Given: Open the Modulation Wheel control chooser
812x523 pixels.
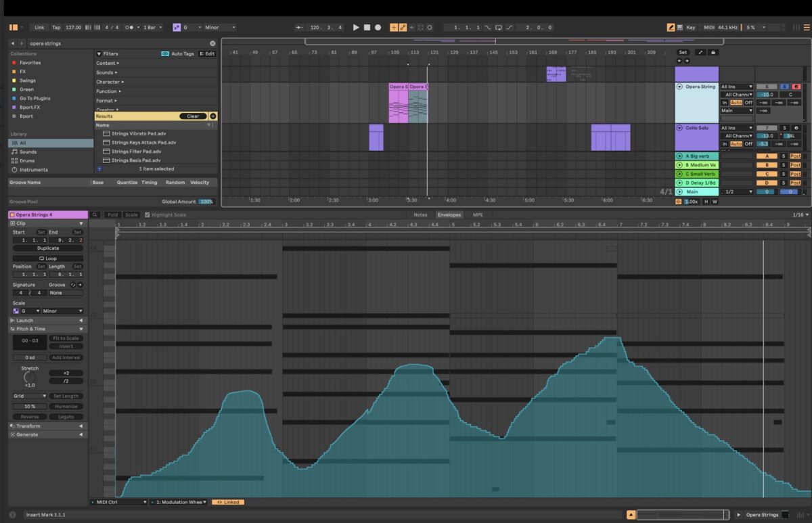Looking at the screenshot, I should 179,502.
